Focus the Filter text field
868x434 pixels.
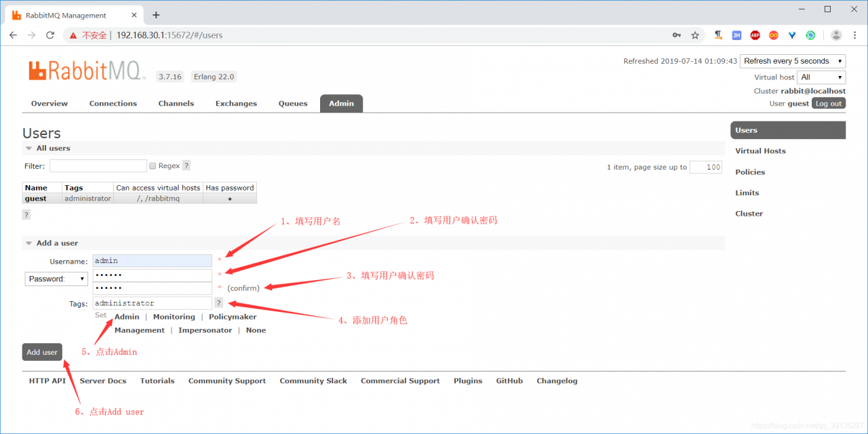(x=98, y=165)
